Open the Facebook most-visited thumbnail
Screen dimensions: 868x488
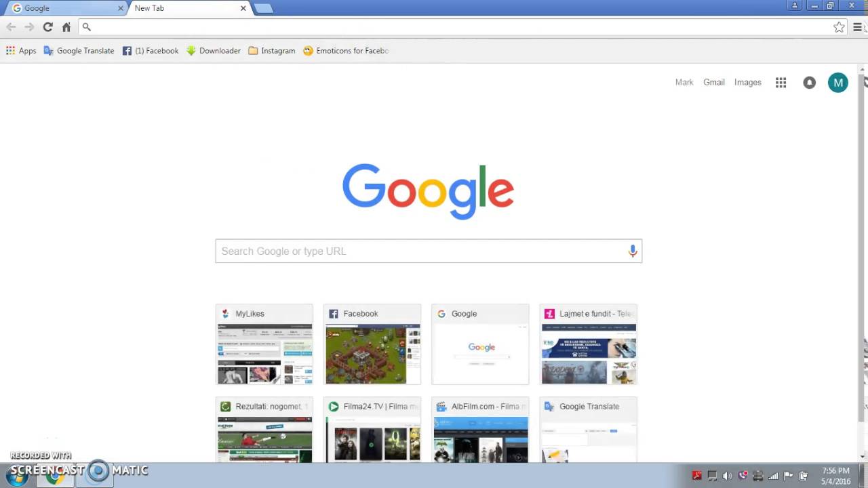(372, 344)
